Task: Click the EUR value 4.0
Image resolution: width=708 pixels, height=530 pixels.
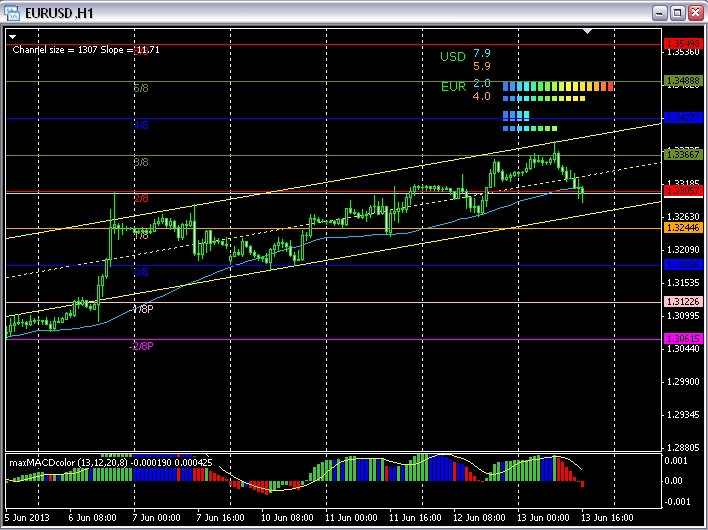Action: (482, 96)
